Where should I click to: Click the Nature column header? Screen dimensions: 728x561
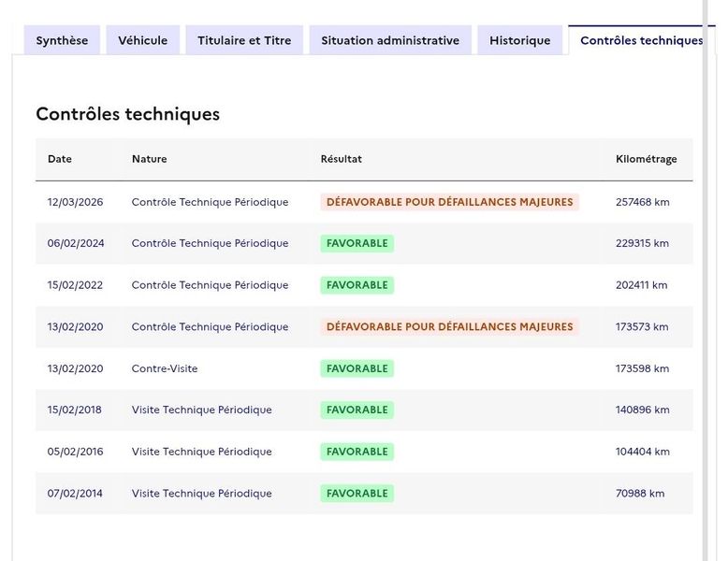click(149, 159)
